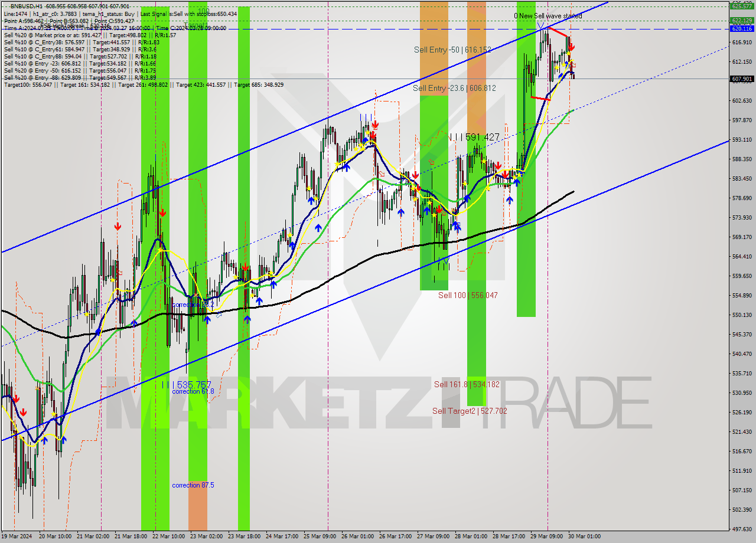Click the 530.950 price axis value
Viewport: 756px width, 543px height.
tap(742, 393)
